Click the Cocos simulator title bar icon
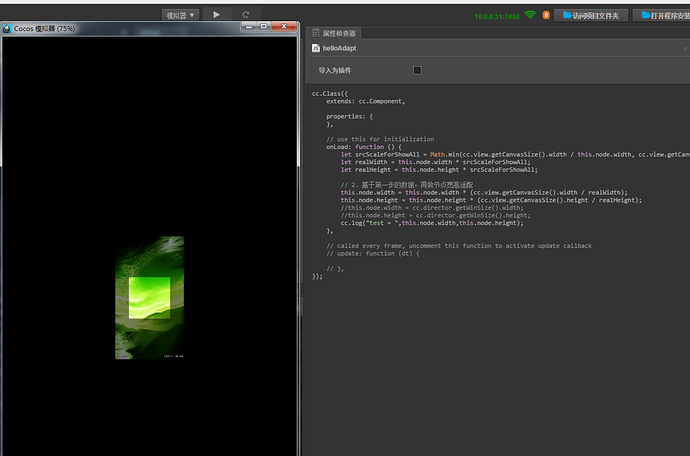 pos(7,29)
